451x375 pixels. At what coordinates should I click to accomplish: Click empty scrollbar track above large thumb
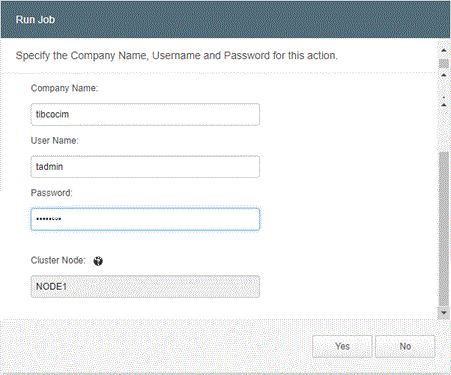point(444,130)
